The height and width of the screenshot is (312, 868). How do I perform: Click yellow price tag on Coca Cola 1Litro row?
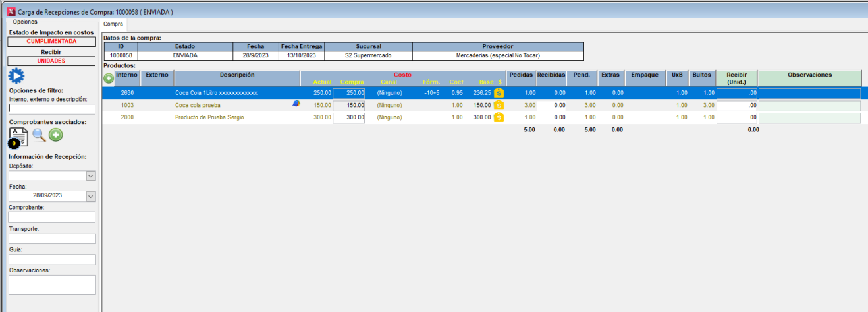click(499, 93)
